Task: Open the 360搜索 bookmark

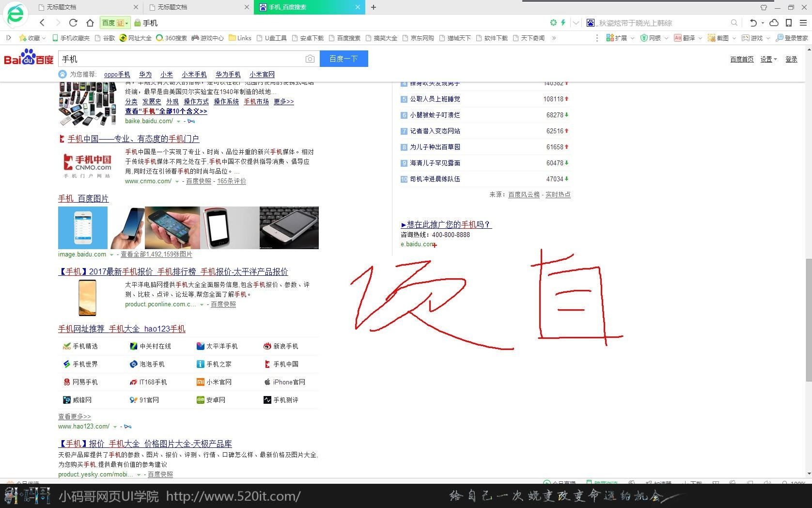Action: click(172, 38)
